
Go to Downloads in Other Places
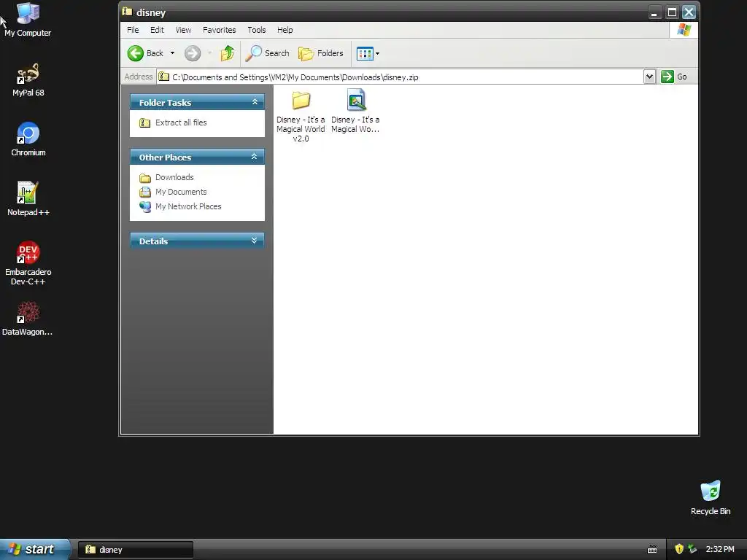[x=167, y=178]
